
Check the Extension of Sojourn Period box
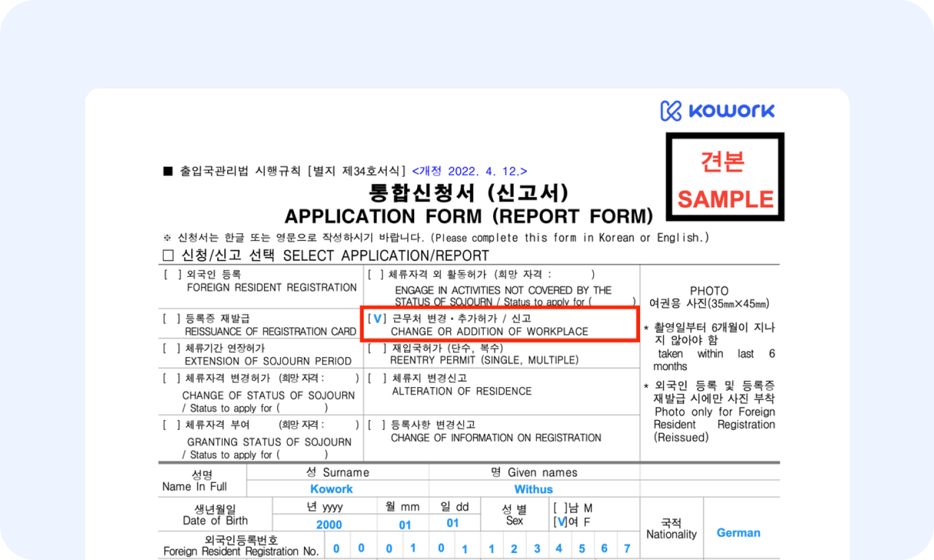coord(171,348)
